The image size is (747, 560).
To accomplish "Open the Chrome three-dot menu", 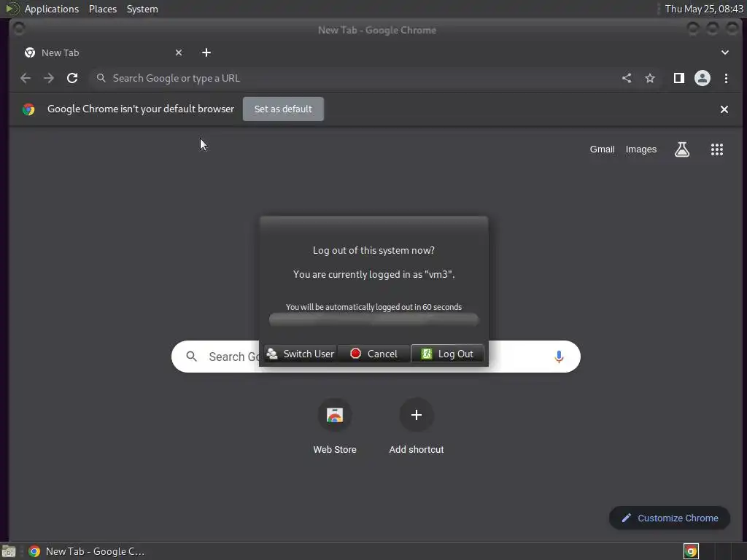I will (726, 78).
